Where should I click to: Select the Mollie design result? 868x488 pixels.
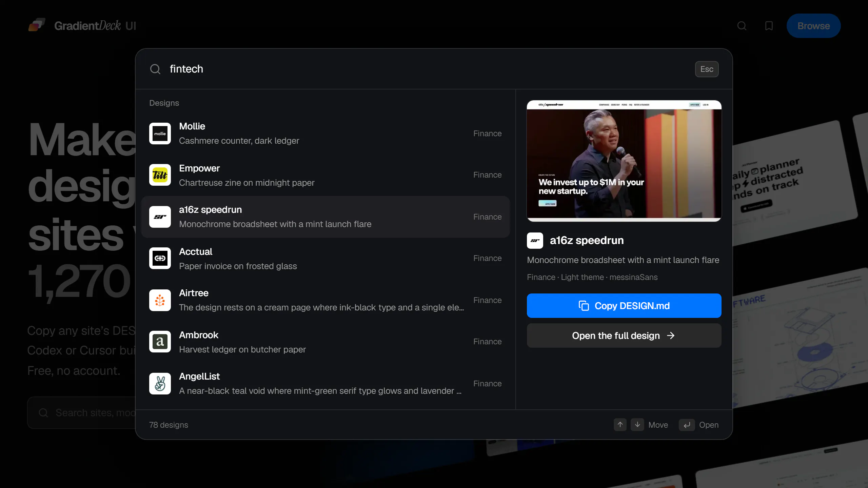point(325,134)
